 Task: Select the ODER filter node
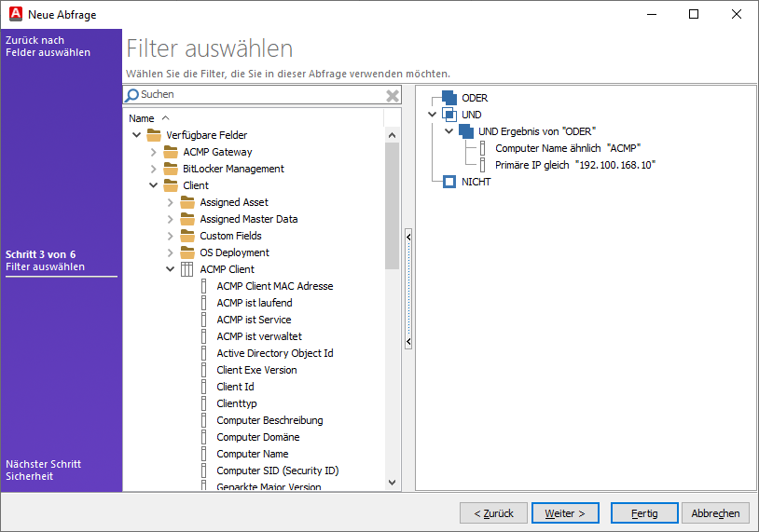[475, 98]
